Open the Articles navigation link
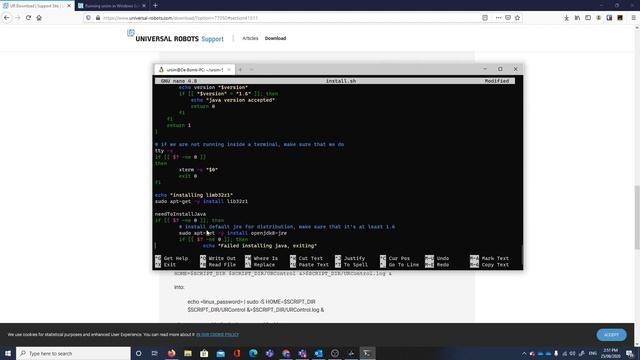The image size is (640, 360). coord(250,38)
